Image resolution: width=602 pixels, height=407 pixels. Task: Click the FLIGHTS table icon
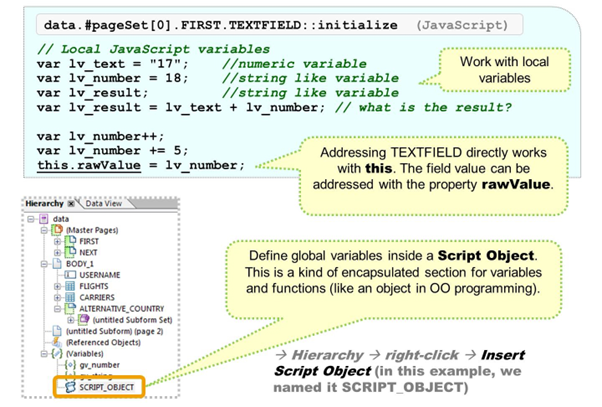point(70,285)
